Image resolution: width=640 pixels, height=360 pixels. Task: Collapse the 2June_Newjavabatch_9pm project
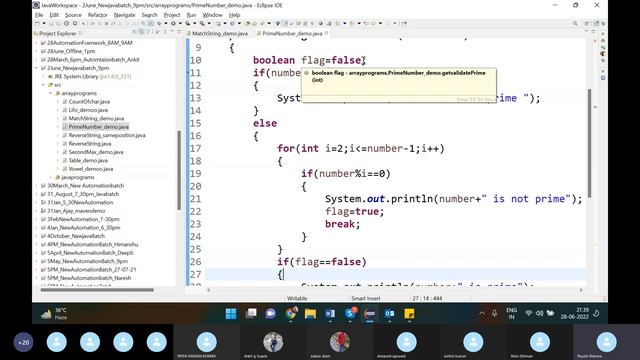(x=37, y=68)
